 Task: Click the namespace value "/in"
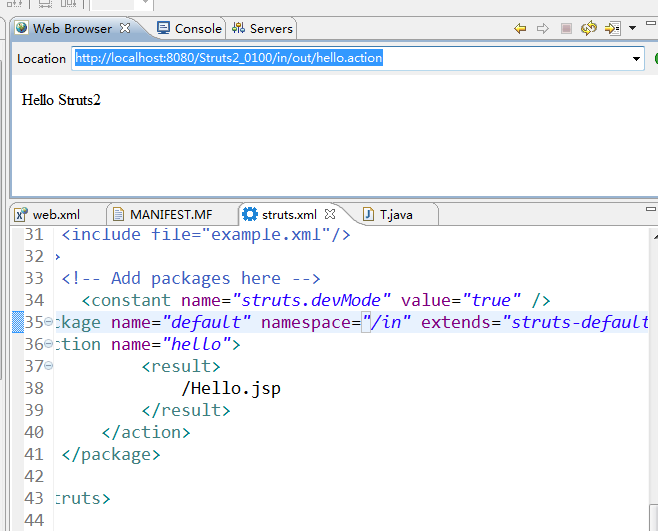pos(386,322)
